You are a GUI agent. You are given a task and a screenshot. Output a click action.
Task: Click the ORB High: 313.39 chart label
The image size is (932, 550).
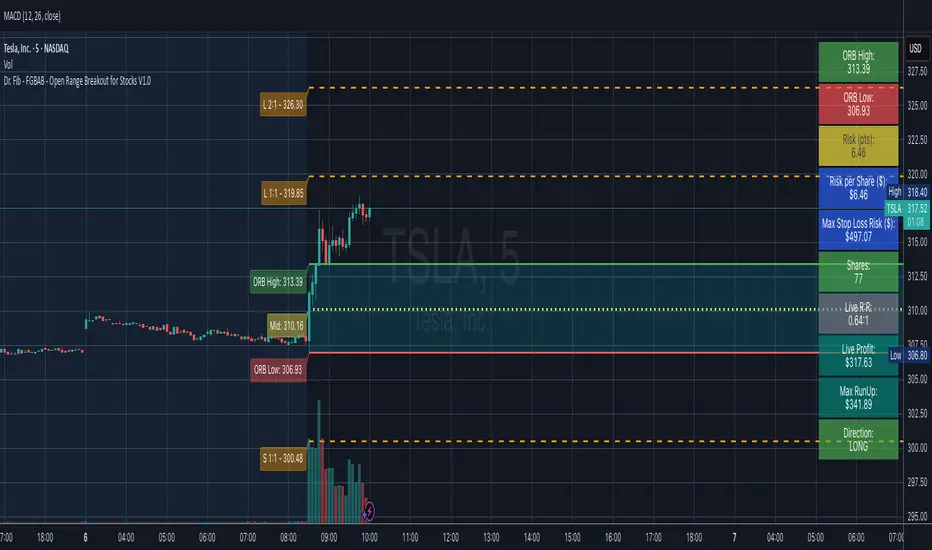[x=278, y=282]
